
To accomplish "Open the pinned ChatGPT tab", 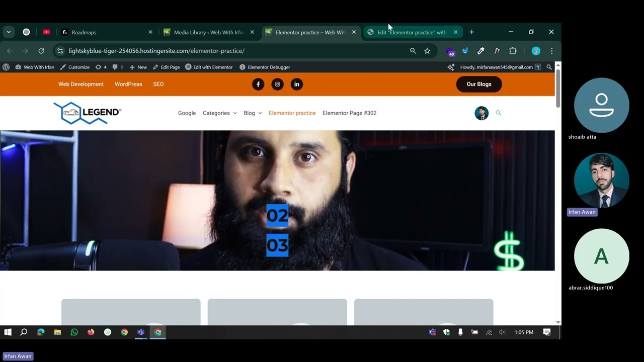I will pyautogui.click(x=26, y=32).
